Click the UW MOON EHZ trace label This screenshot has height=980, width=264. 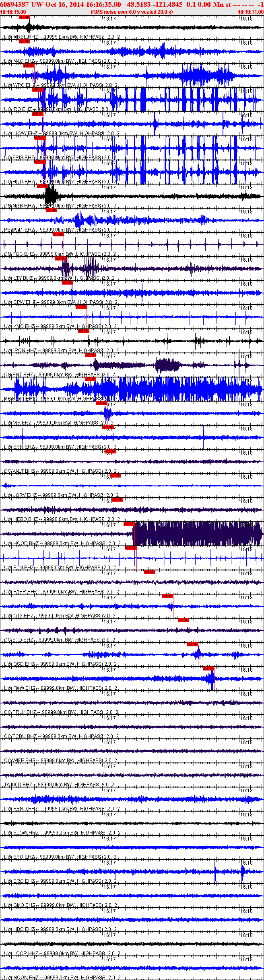tap(62, 978)
